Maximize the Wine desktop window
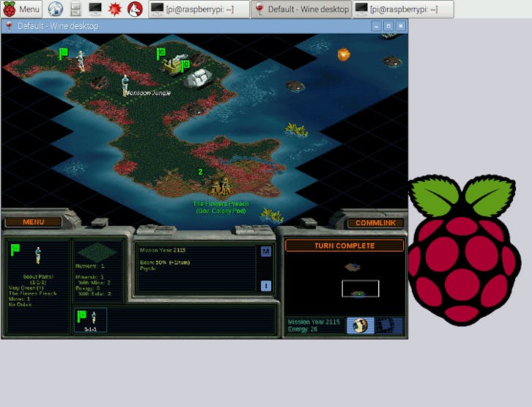The width and height of the screenshot is (532, 407). [388, 26]
